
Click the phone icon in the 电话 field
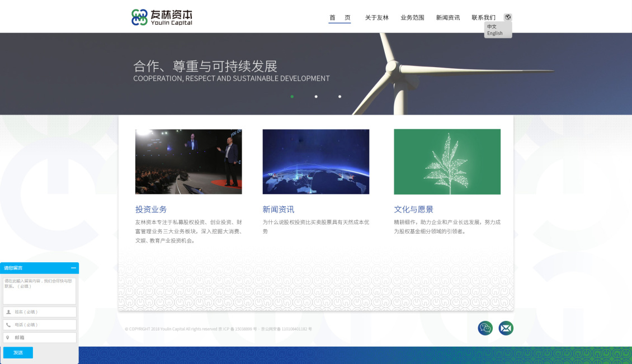(x=7, y=324)
